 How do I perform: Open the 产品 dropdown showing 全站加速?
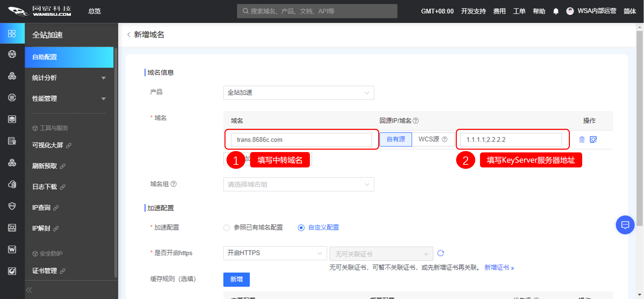[x=299, y=93]
